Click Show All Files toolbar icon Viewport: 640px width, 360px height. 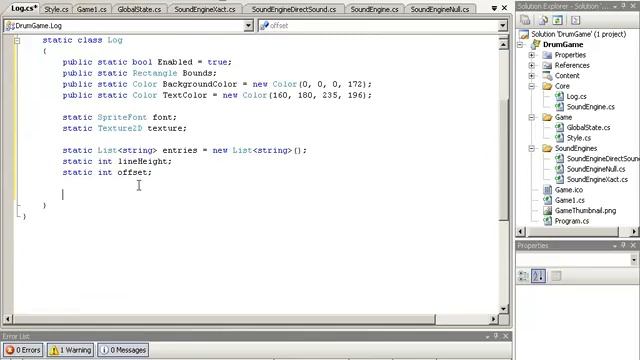[x=543, y=20]
